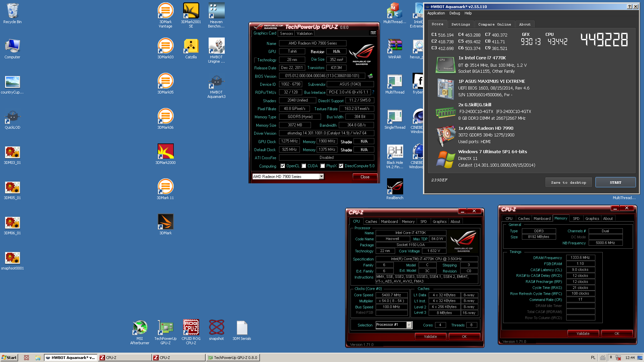Open the QuickLOD shortcut
Image resolution: width=644 pixels, height=362 pixels.
tap(12, 119)
